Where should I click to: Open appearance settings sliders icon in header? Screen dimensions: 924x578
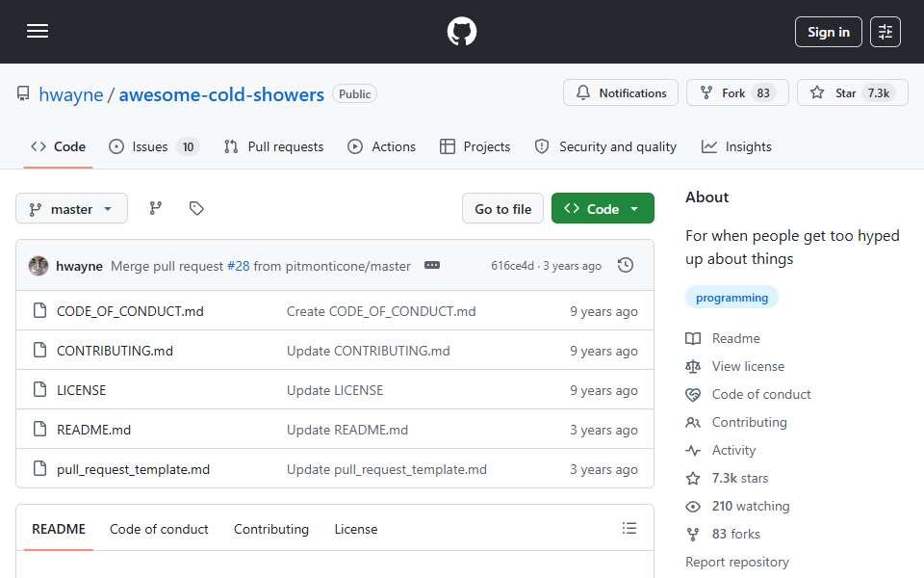pyautogui.click(x=885, y=32)
